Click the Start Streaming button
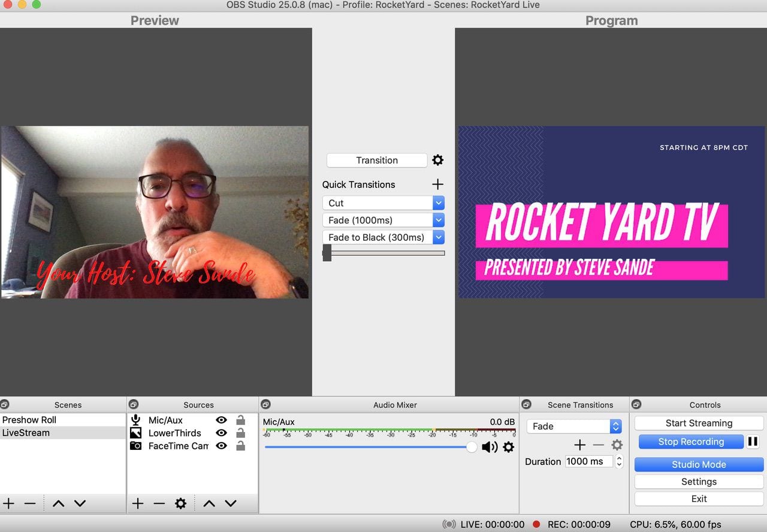767x532 pixels. click(699, 423)
